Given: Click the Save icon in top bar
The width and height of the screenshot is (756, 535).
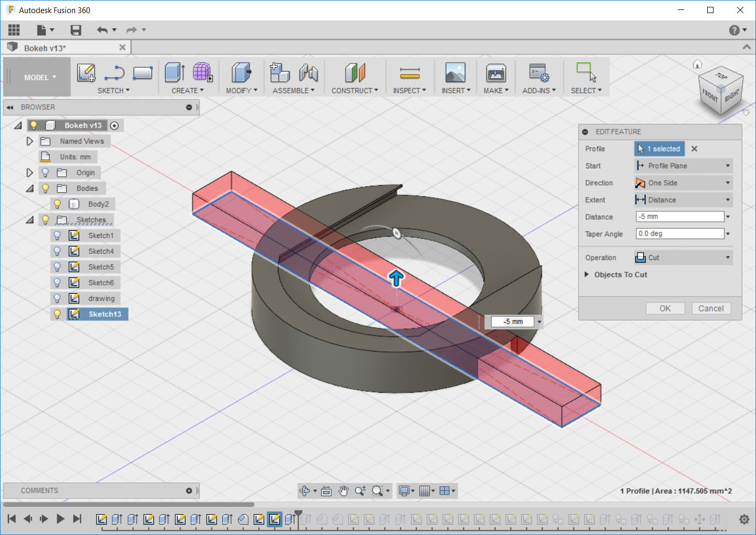Looking at the screenshot, I should tap(76, 30).
